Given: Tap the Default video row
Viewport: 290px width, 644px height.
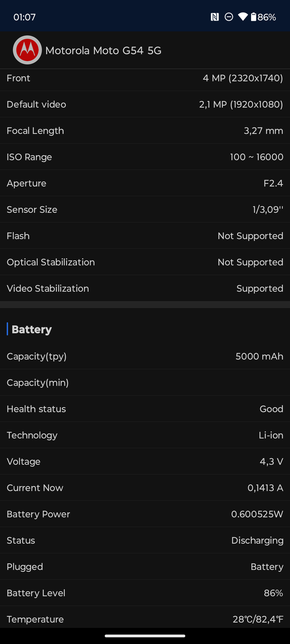Looking at the screenshot, I should [145, 104].
